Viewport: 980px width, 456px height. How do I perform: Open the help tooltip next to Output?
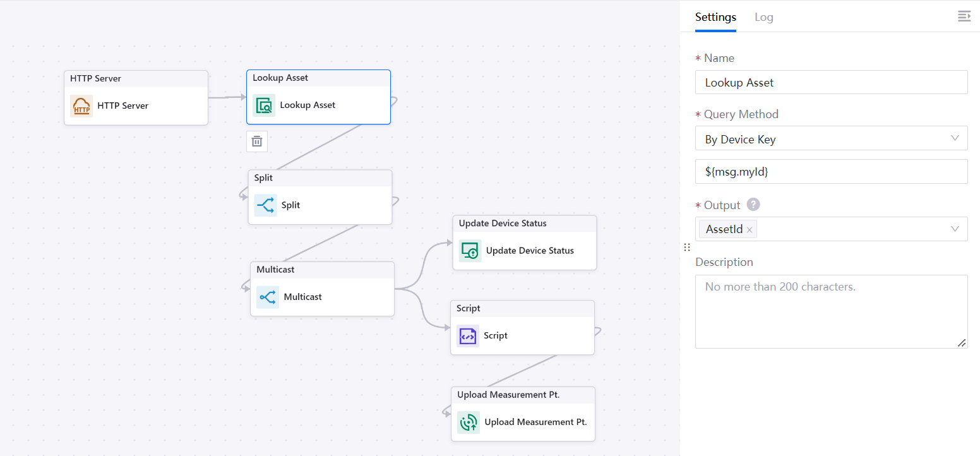(753, 205)
